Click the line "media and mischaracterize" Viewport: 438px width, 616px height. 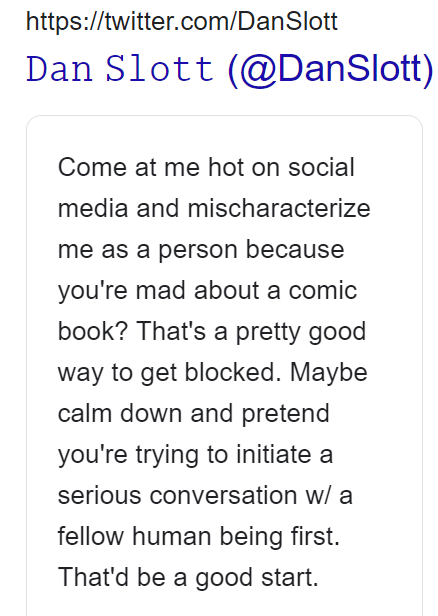pyautogui.click(x=214, y=208)
